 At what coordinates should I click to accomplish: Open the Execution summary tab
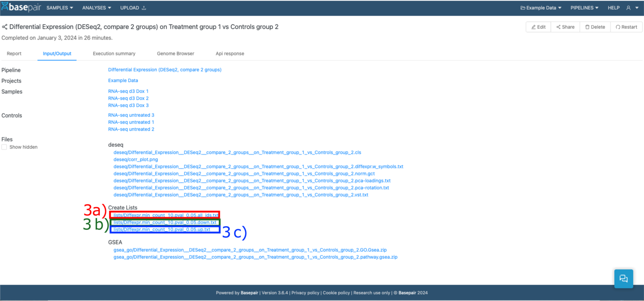(114, 54)
